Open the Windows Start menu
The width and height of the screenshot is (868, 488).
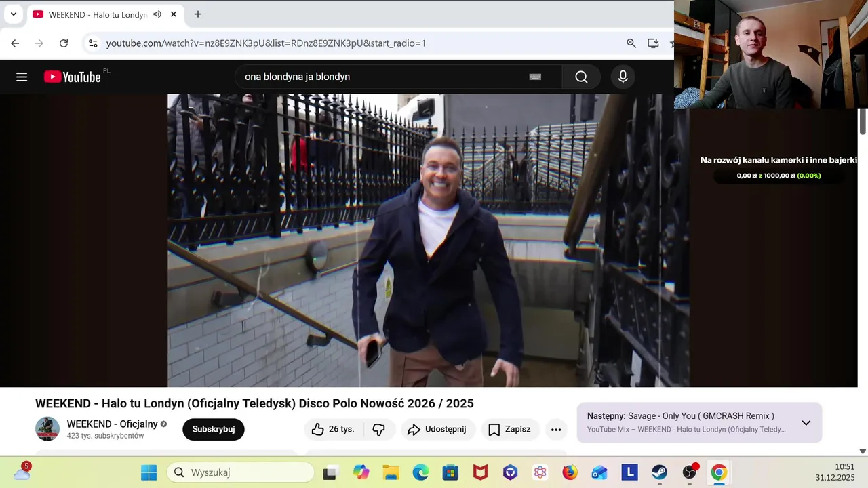149,472
